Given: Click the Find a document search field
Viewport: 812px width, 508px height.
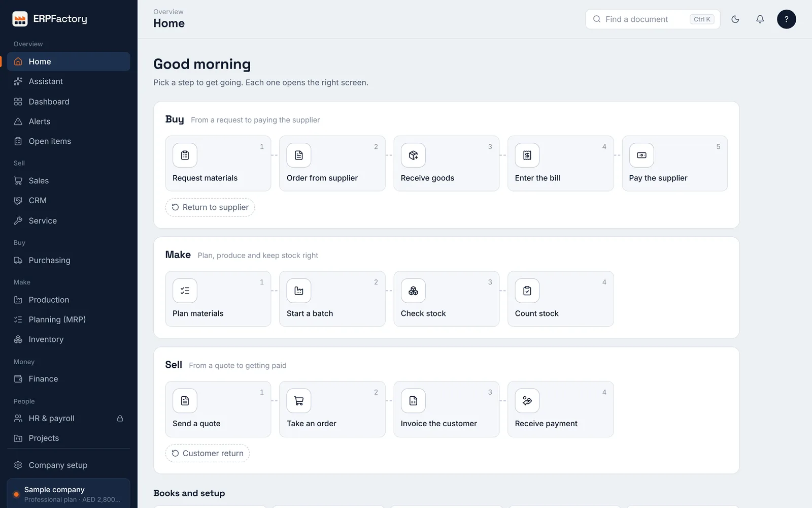Looking at the screenshot, I should tap(653, 19).
